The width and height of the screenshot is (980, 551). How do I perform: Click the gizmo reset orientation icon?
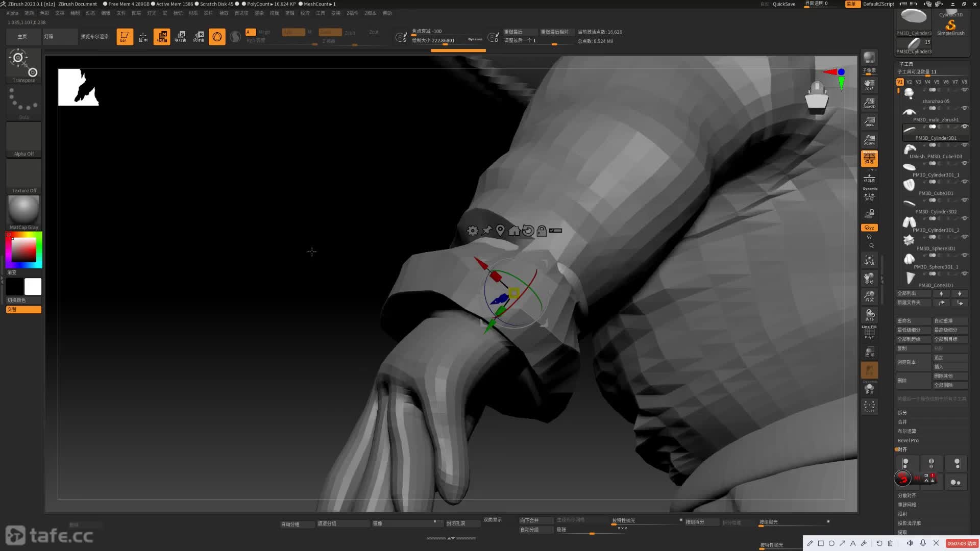pyautogui.click(x=528, y=231)
